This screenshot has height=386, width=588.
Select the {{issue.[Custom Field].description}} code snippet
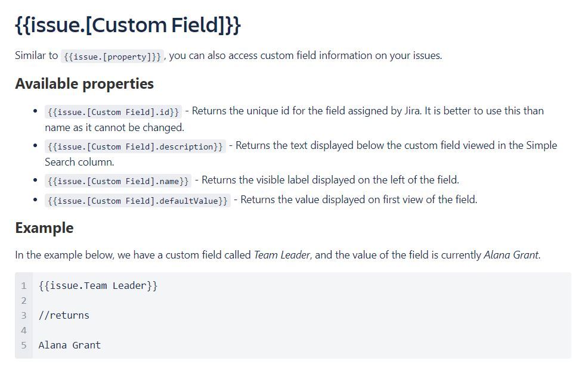(x=135, y=146)
